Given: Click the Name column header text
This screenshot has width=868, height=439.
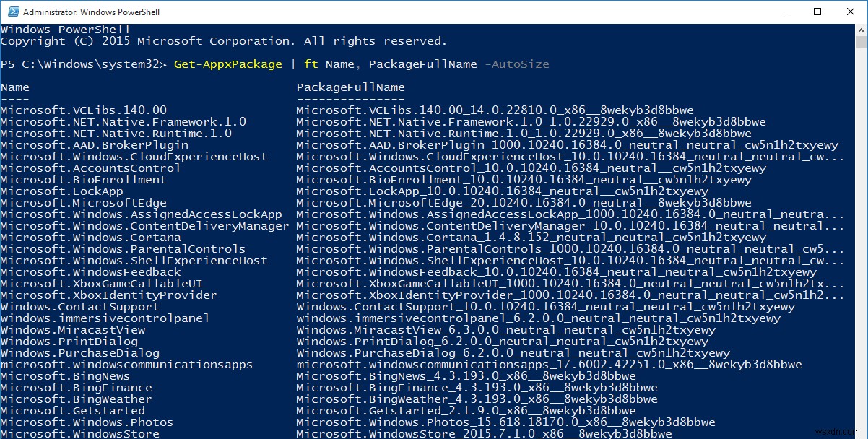Looking at the screenshot, I should click(15, 87).
